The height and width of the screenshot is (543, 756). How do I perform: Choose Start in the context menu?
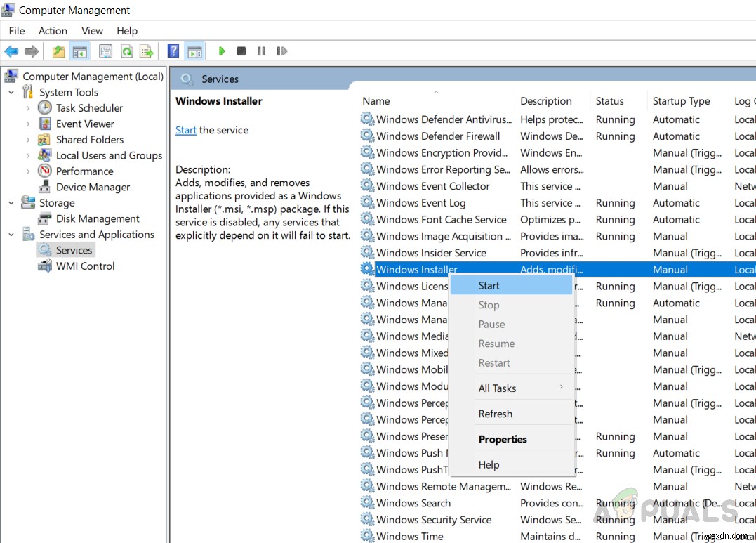[x=489, y=285]
